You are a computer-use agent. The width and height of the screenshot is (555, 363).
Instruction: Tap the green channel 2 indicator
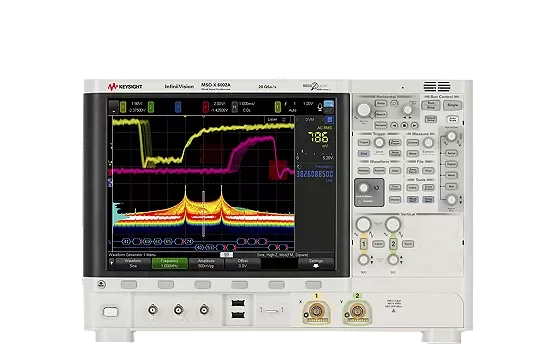pos(151,107)
